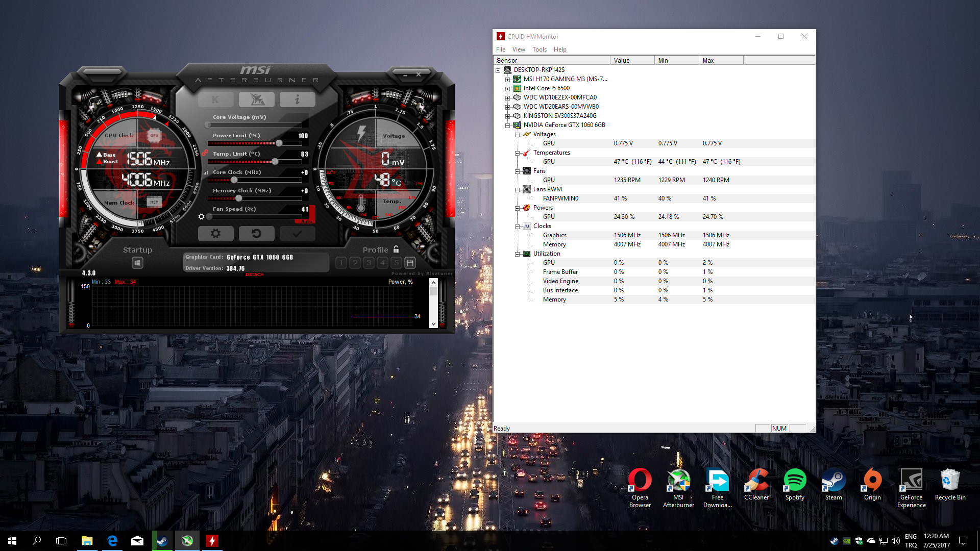Click the MEM chip icon on clock gauge
The width and height of the screenshot is (980, 551).
(154, 202)
